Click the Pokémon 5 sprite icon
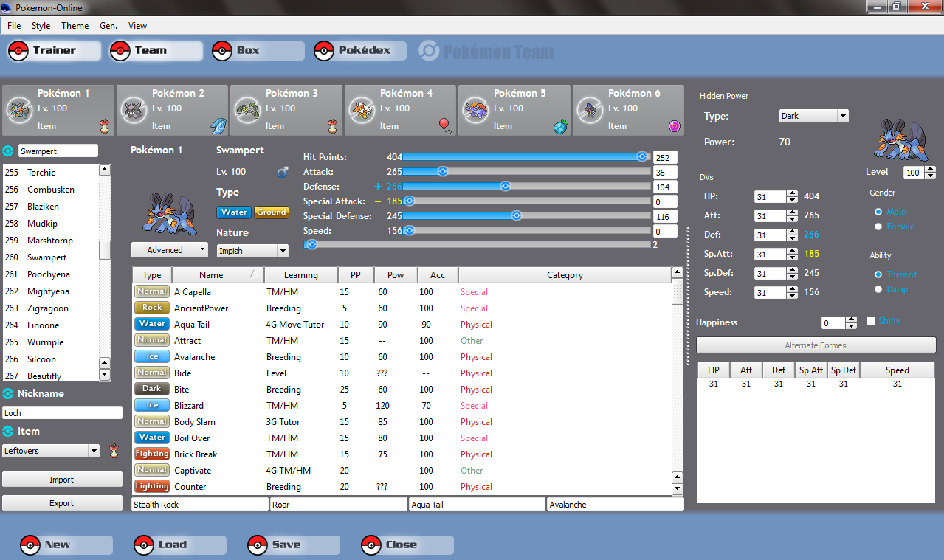 (x=474, y=110)
